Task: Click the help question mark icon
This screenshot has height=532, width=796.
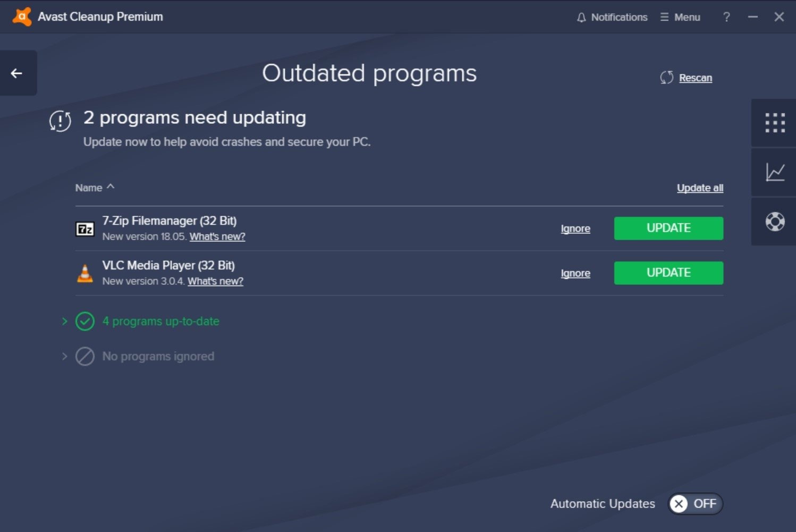Action: (x=726, y=16)
